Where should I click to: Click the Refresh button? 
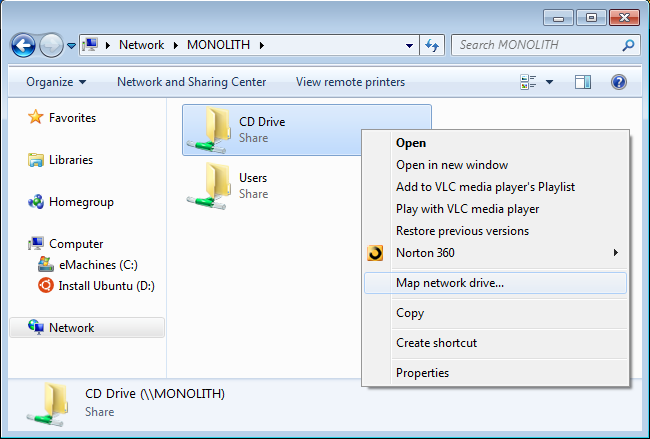click(x=432, y=45)
